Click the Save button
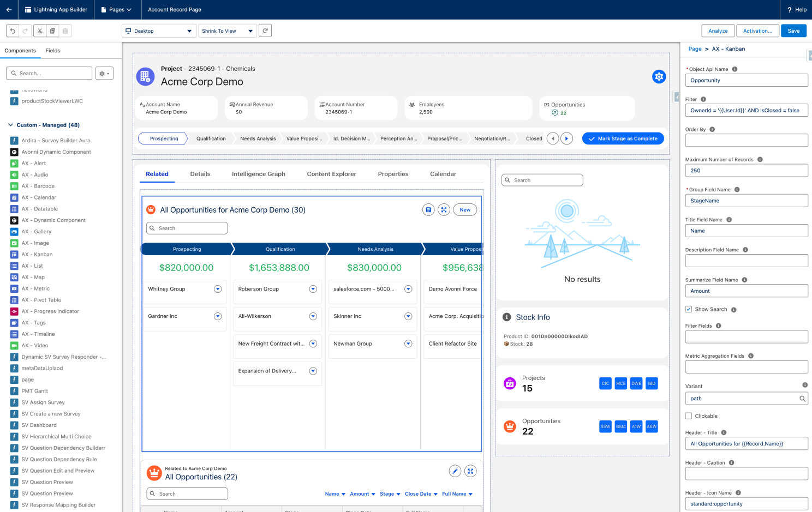Screen dimensions: 812x512 793,31
